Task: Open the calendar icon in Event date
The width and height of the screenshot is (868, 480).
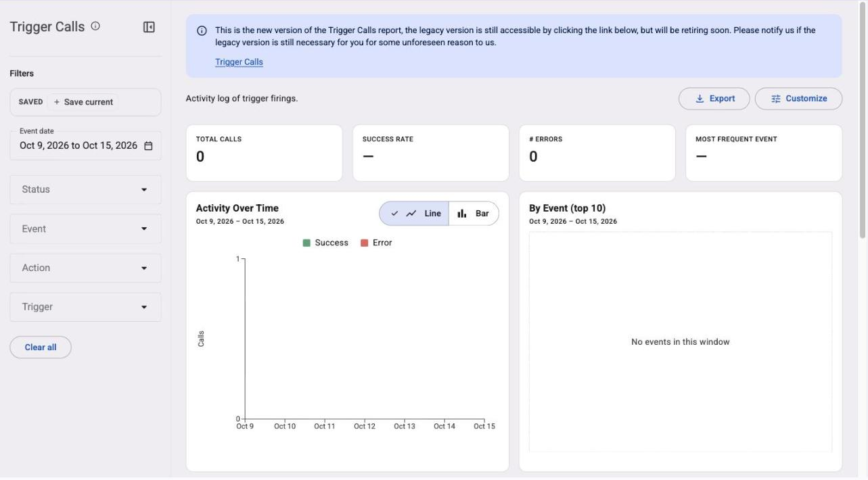Action: [149, 145]
